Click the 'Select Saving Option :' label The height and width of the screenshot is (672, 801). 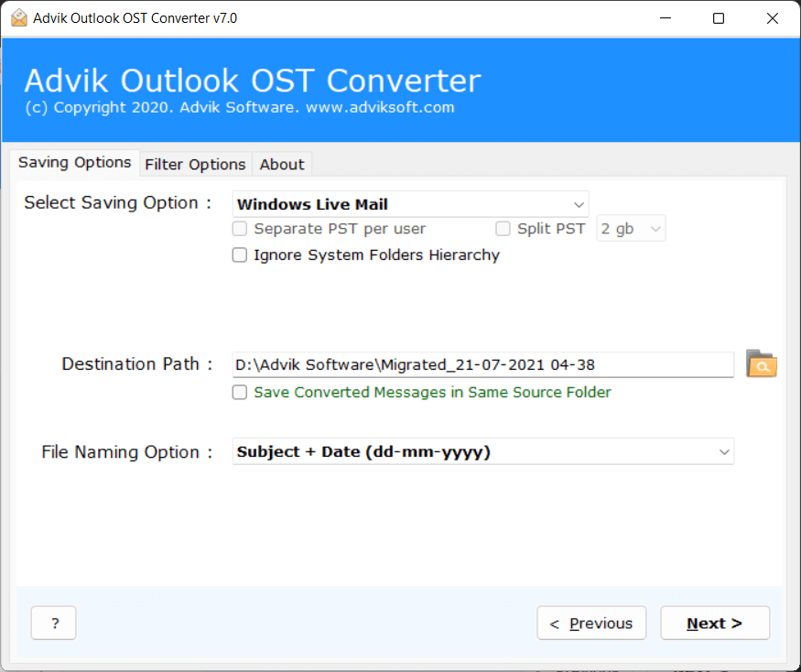117,203
